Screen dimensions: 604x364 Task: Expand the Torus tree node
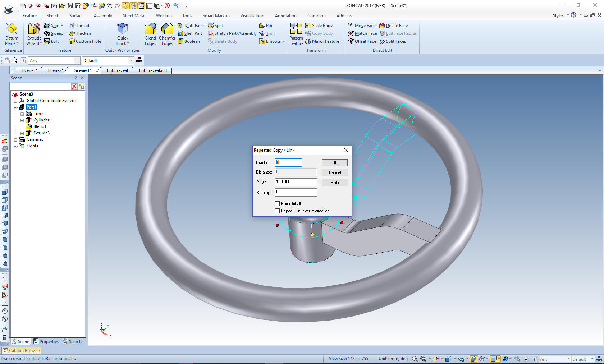pos(22,114)
